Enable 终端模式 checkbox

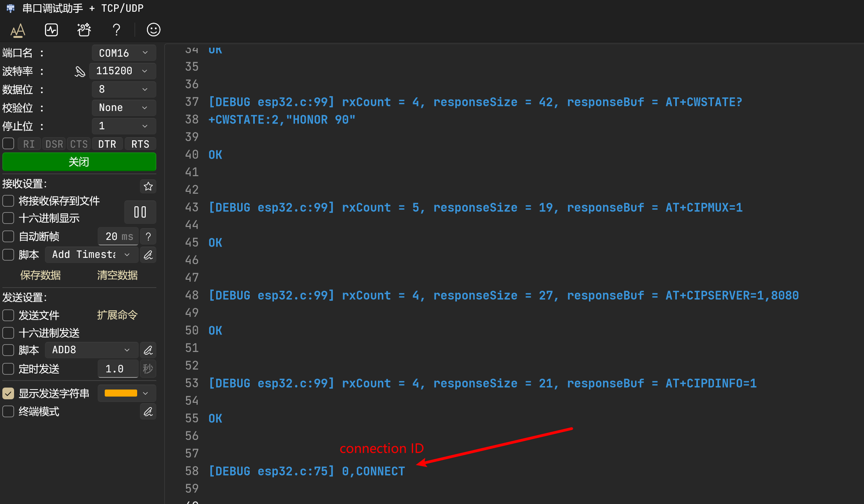[8, 411]
